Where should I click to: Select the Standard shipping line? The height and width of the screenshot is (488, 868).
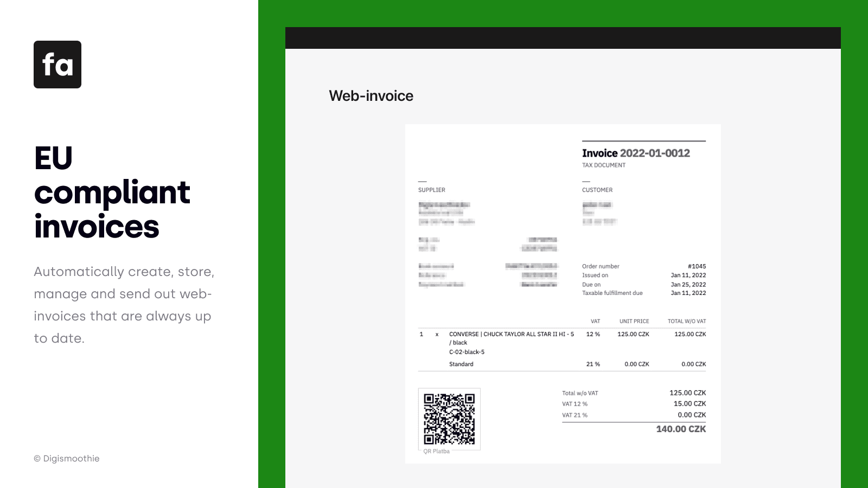point(462,364)
